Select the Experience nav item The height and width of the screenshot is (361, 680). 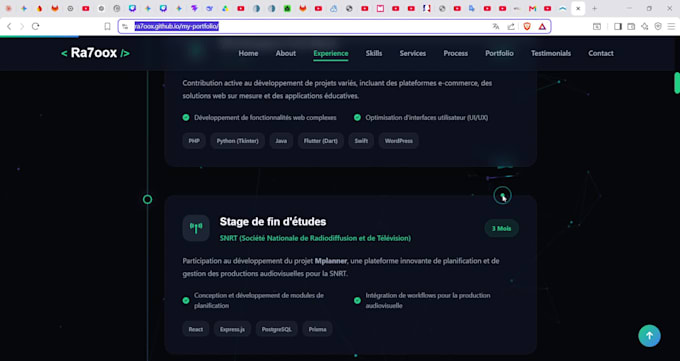click(331, 53)
